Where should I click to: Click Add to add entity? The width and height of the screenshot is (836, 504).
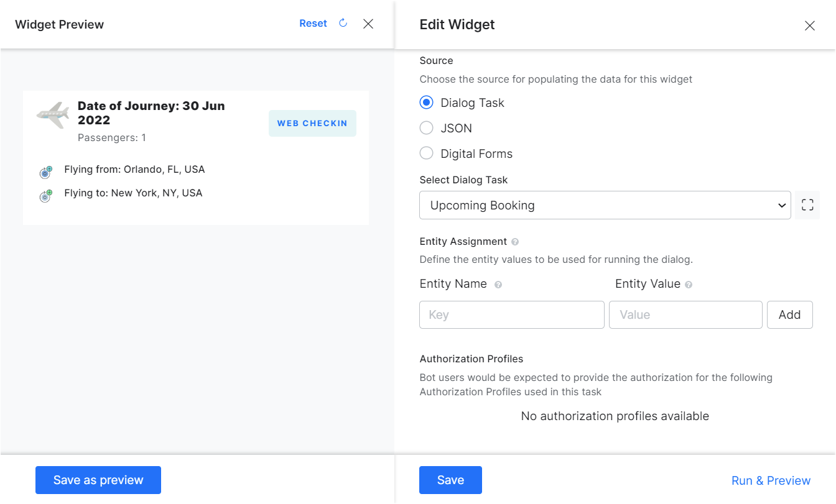[789, 314]
